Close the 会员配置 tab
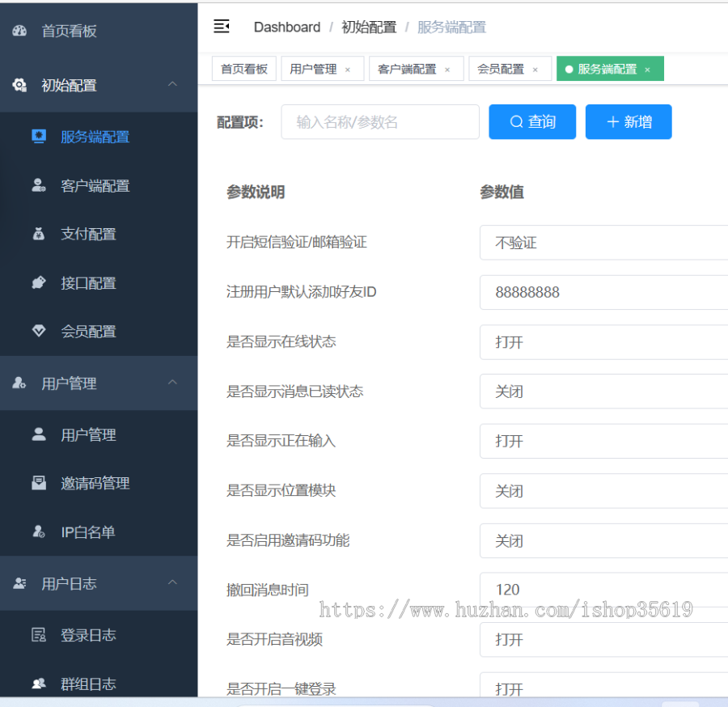The width and height of the screenshot is (728, 707). click(x=535, y=70)
